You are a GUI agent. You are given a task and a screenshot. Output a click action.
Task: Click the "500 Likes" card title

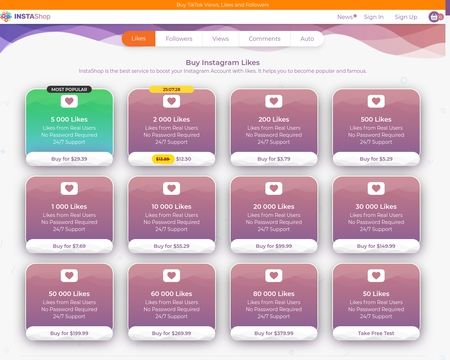[x=376, y=119]
